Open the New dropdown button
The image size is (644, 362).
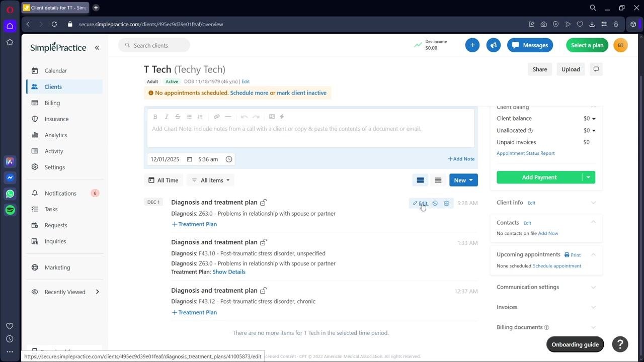click(x=463, y=180)
